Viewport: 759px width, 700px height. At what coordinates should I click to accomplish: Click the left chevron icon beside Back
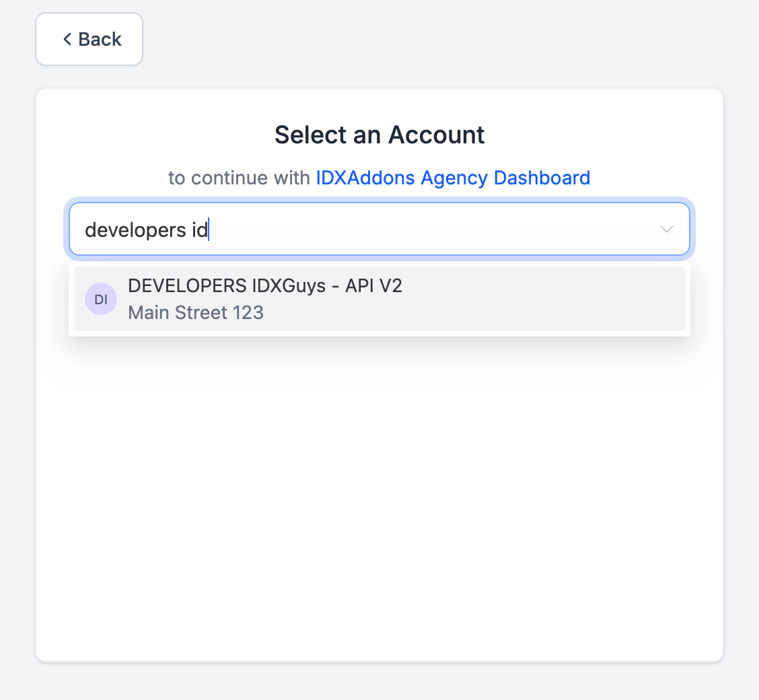[x=67, y=39]
